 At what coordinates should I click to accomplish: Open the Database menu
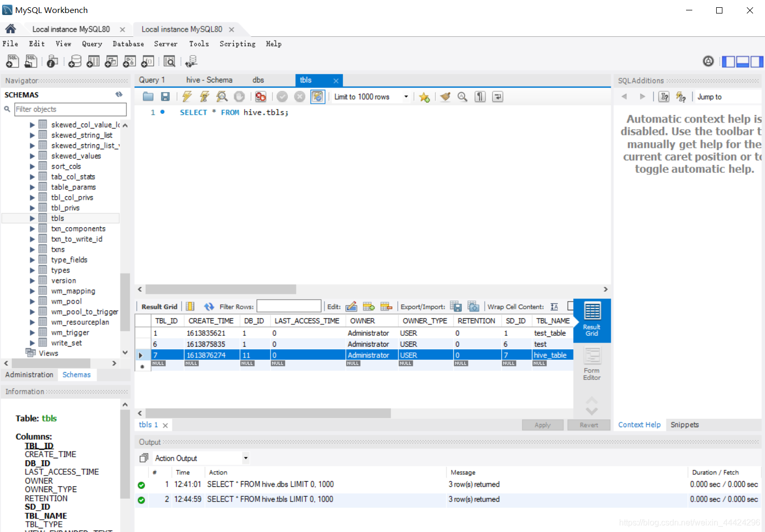click(x=128, y=44)
